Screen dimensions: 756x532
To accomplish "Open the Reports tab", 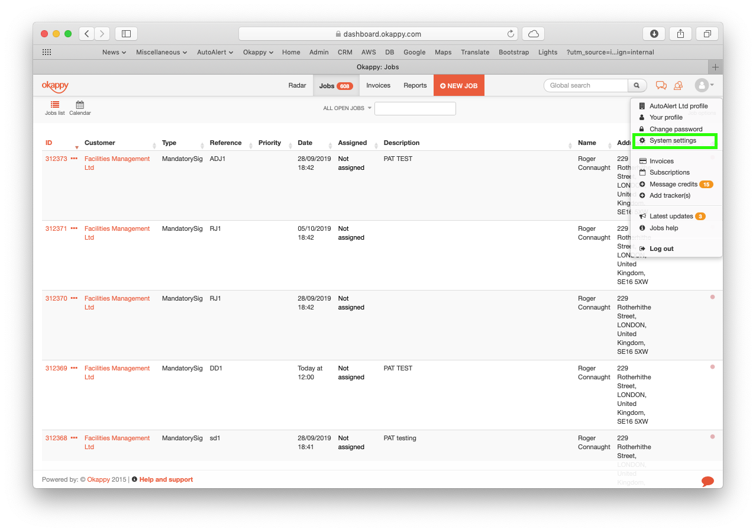I will click(415, 85).
